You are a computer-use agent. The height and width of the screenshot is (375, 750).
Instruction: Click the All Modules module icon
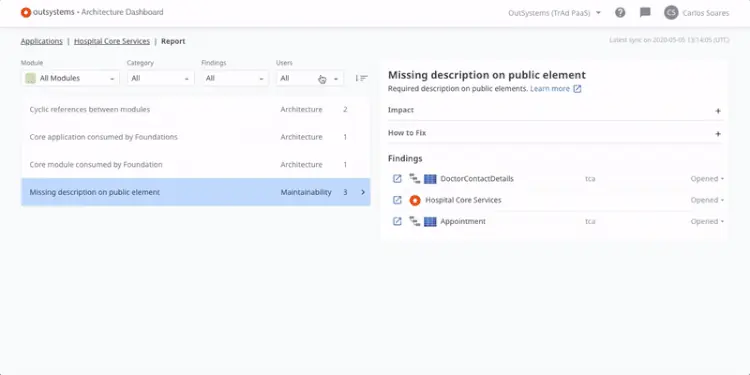click(x=30, y=78)
